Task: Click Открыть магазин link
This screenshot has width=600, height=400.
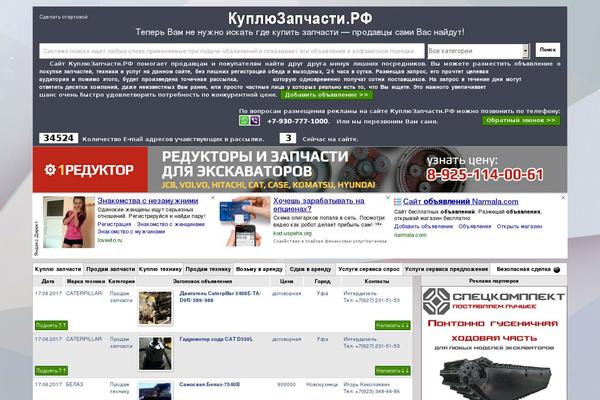Action: point(519,227)
